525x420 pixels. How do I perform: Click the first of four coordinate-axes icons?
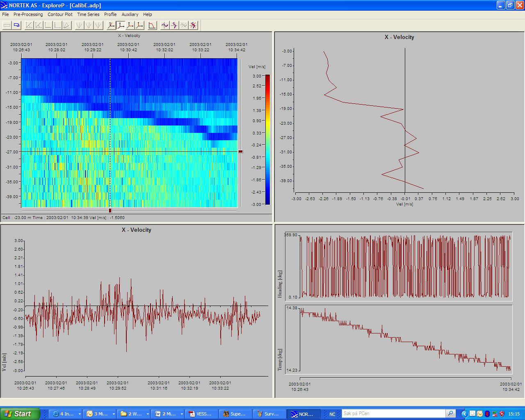(x=111, y=25)
